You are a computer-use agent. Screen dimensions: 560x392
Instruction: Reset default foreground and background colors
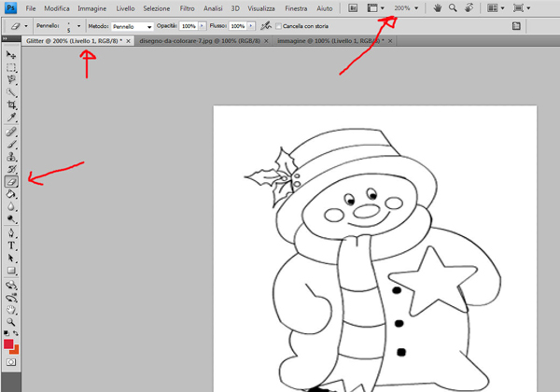point(7,333)
